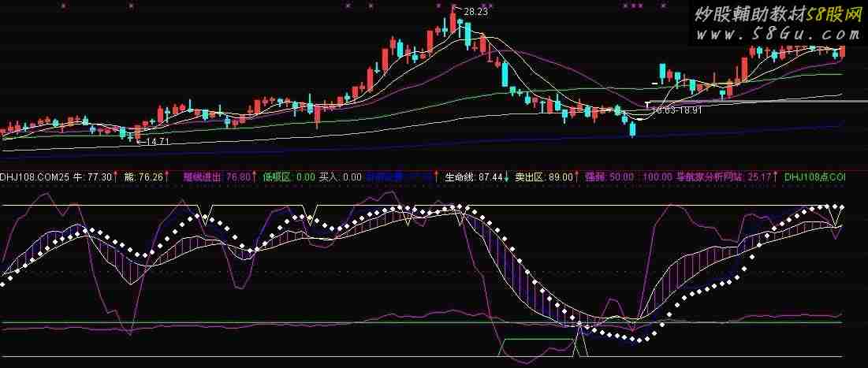Click the 买入 0.00 readout

341,177
